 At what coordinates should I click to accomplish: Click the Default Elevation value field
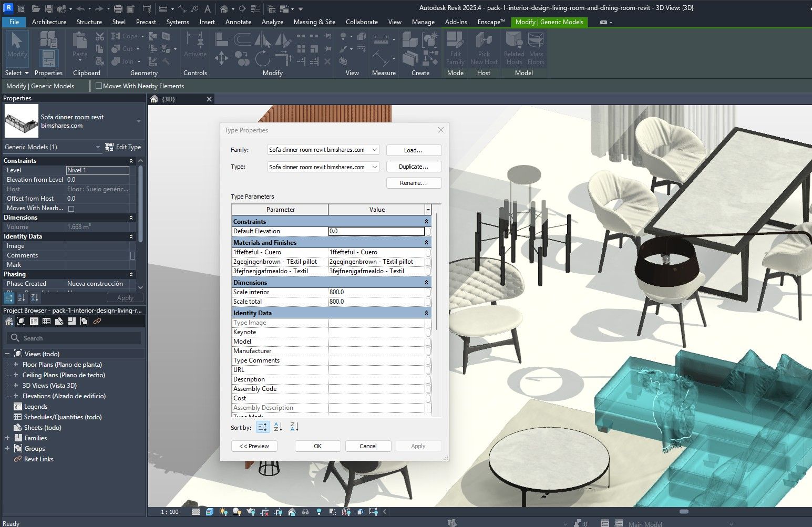pyautogui.click(x=376, y=231)
